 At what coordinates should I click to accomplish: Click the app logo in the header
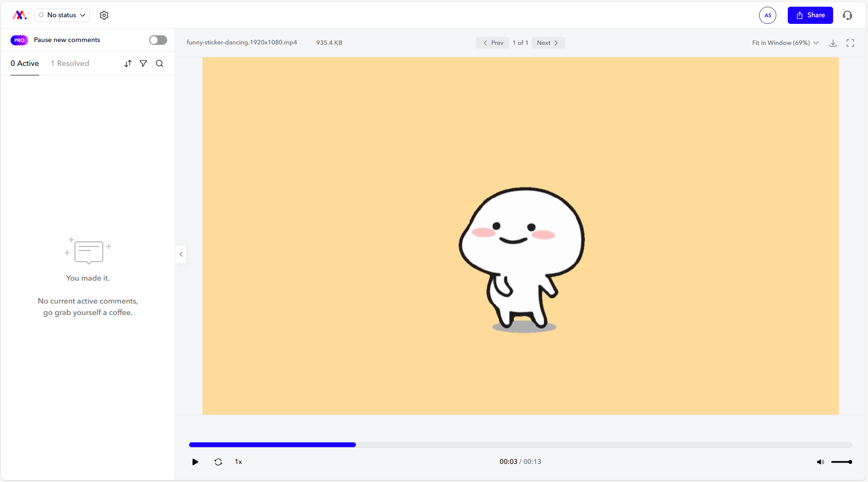coord(19,15)
